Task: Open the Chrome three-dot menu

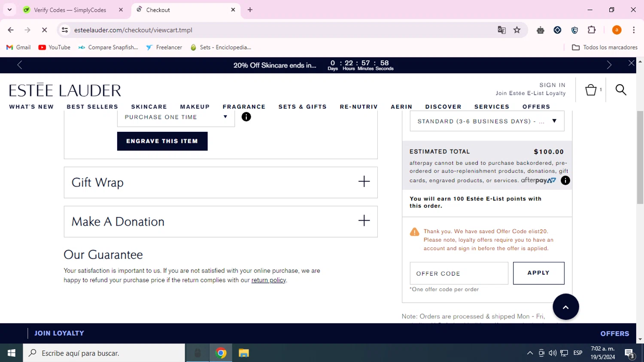Action: (x=634, y=30)
